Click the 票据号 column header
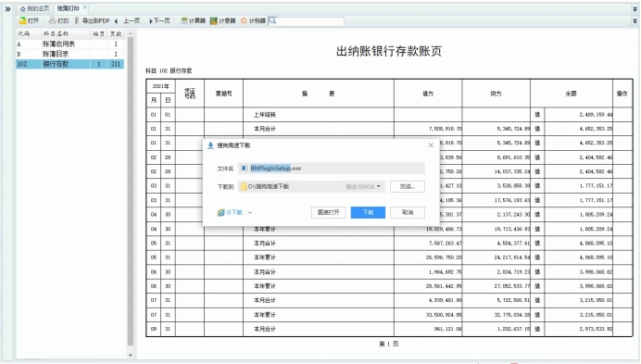 click(223, 94)
